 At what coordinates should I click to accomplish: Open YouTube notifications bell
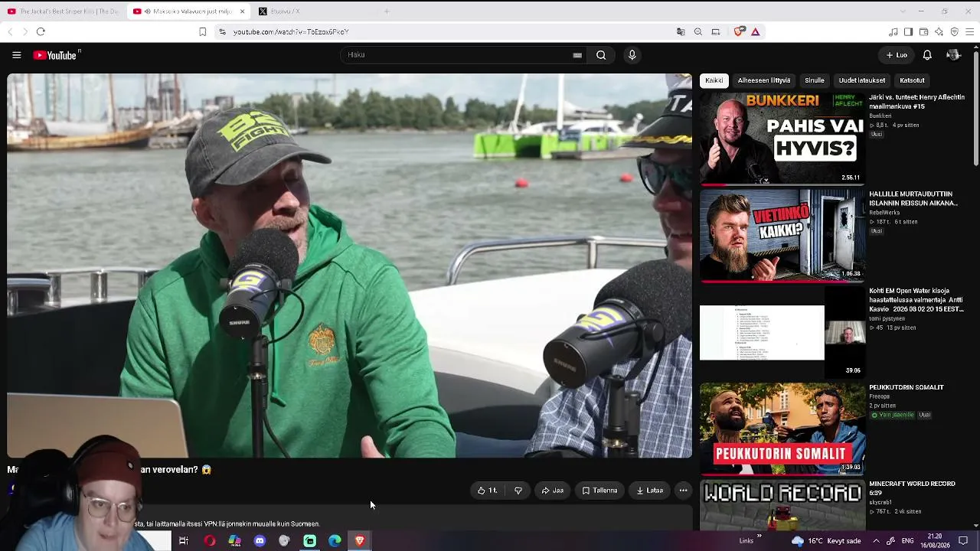[x=927, y=55]
